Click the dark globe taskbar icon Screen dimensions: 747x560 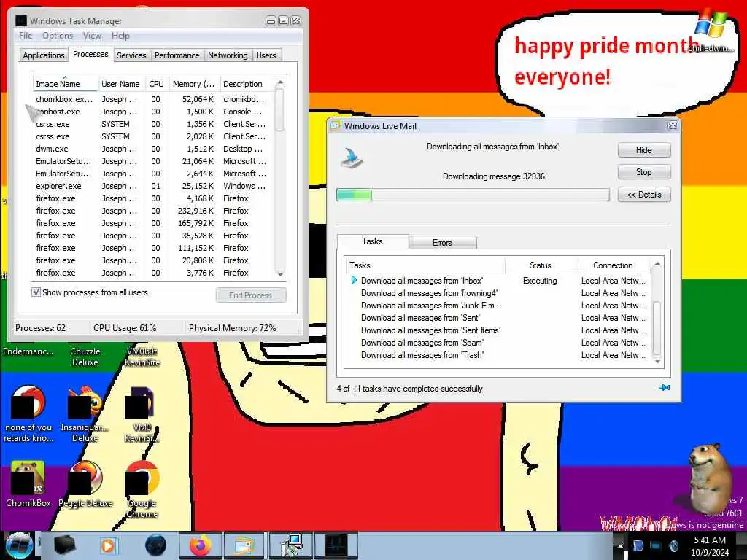pyautogui.click(x=155, y=545)
